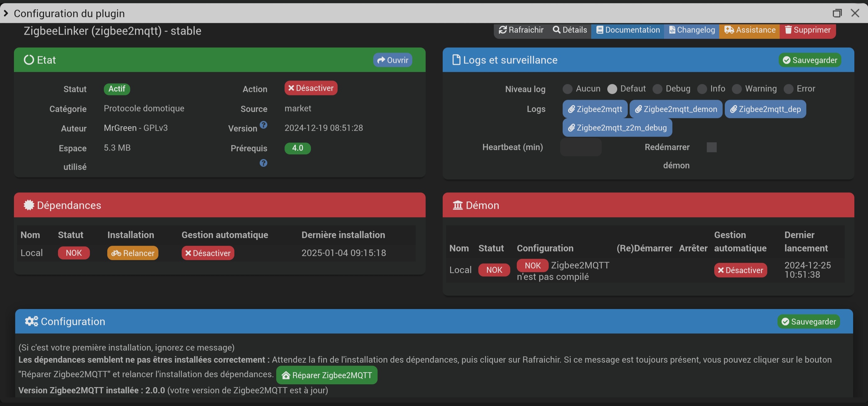Click the market source value
Image resolution: width=868 pixels, height=406 pixels.
(x=298, y=108)
